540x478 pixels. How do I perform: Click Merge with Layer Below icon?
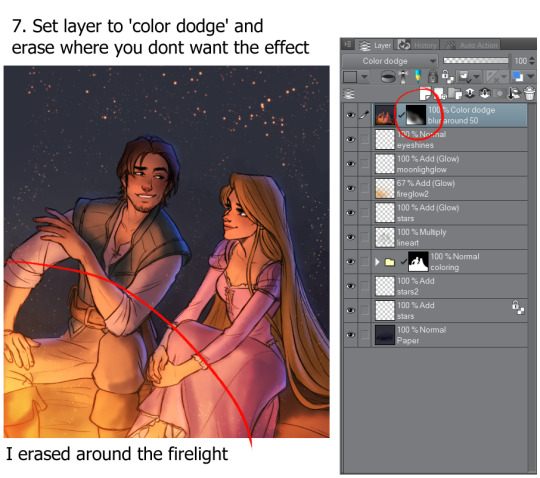click(485, 94)
